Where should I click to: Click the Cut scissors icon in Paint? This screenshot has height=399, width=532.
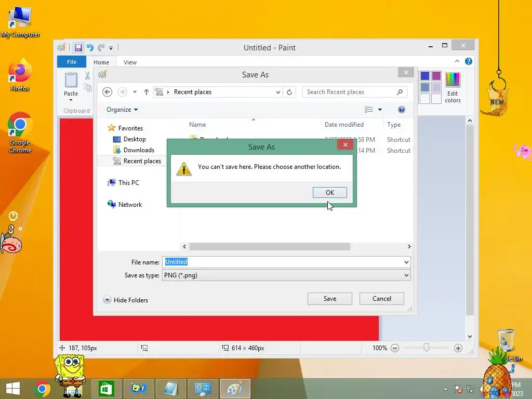(x=87, y=76)
